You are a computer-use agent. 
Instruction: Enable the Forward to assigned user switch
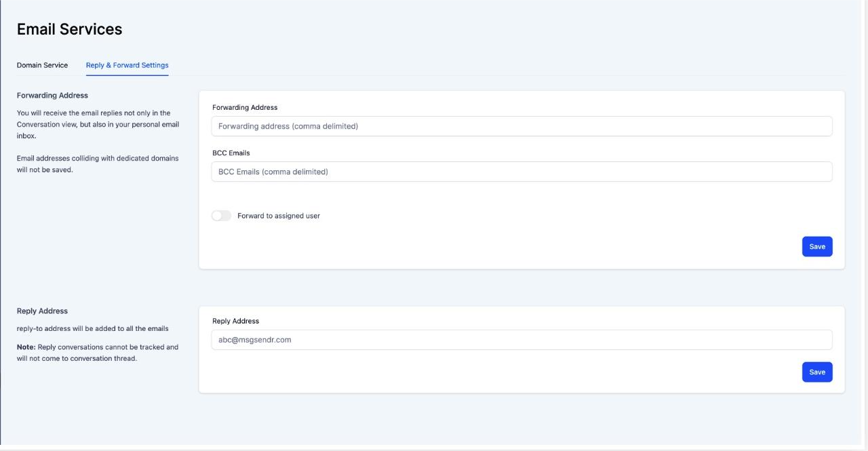(x=221, y=216)
